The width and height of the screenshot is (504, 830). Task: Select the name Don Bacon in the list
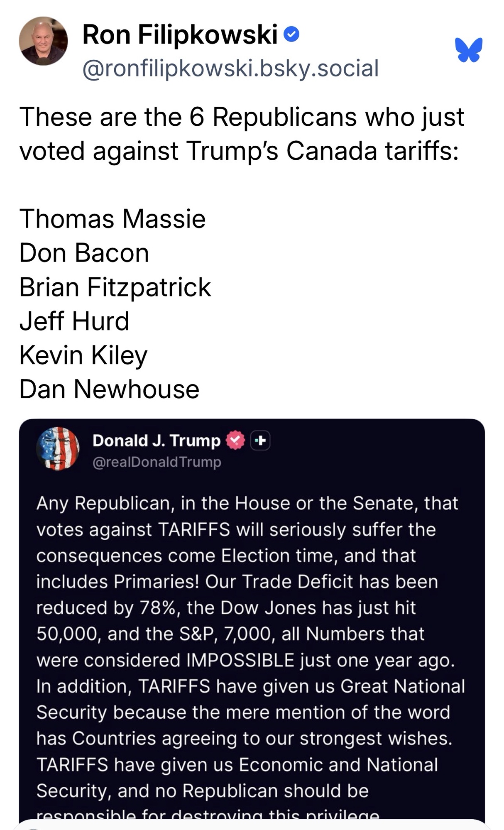(x=84, y=253)
